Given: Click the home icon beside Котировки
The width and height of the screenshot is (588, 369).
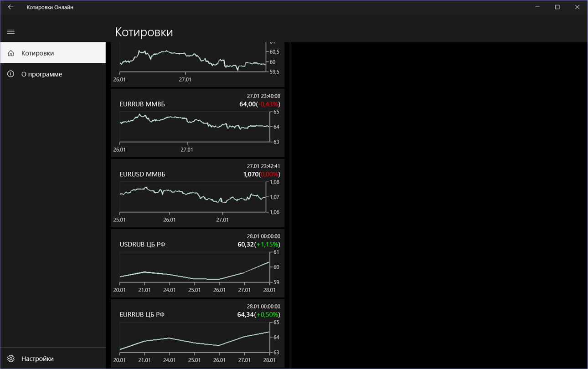Looking at the screenshot, I should (11, 53).
